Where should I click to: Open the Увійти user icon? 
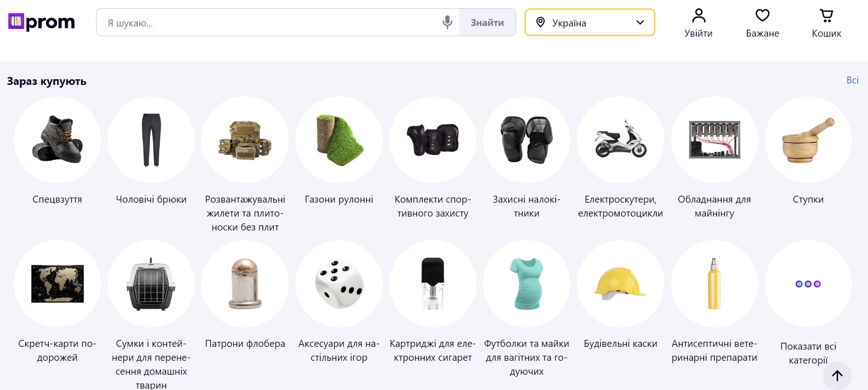click(x=699, y=15)
